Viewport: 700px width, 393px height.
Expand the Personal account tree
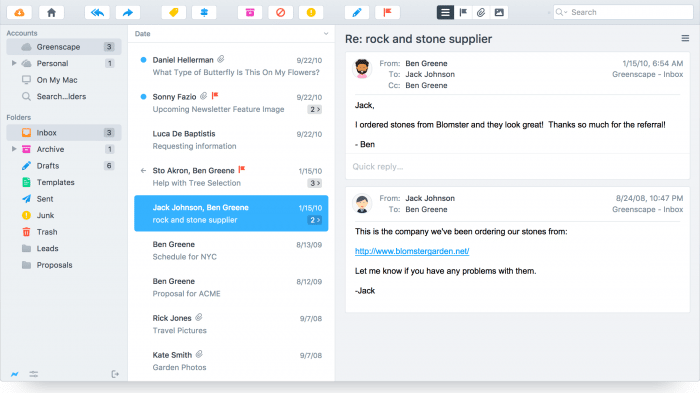click(14, 63)
